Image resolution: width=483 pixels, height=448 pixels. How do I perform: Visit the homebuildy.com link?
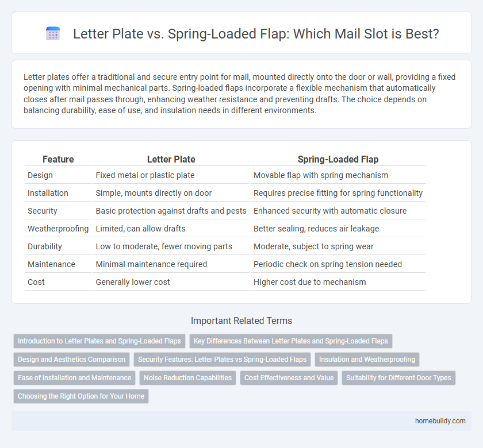(x=441, y=420)
